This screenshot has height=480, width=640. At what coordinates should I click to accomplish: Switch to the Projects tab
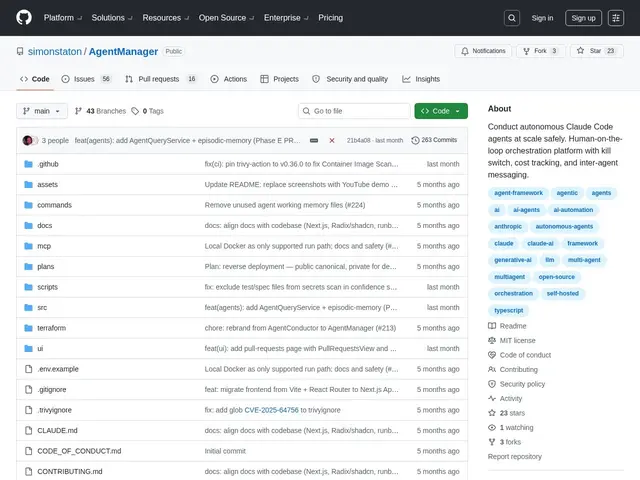click(280, 79)
